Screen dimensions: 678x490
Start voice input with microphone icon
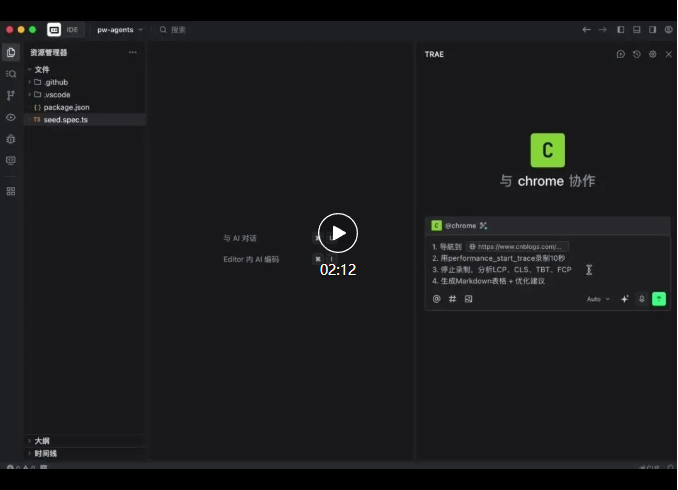tap(642, 299)
